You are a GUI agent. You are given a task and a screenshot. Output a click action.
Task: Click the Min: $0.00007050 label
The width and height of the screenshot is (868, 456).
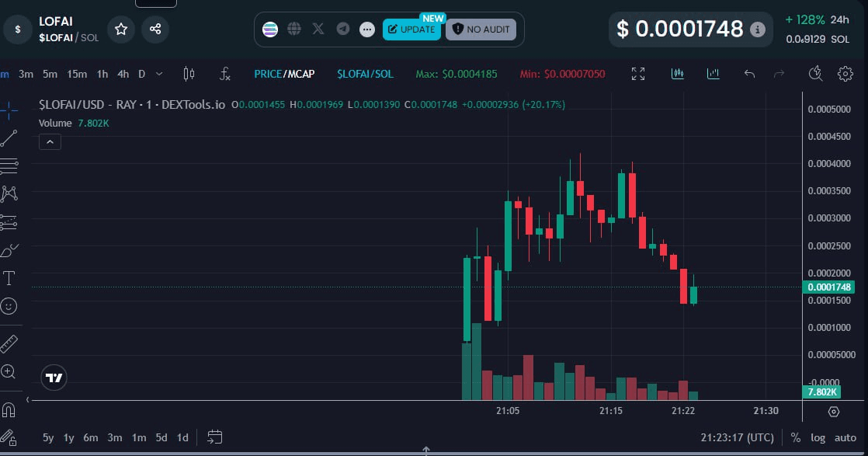tap(562, 74)
